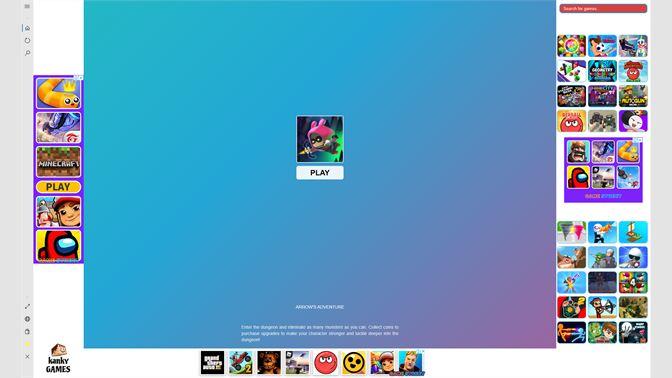Open the Freddy bear game in bottom strip
The width and height of the screenshot is (672, 378).
(269, 363)
